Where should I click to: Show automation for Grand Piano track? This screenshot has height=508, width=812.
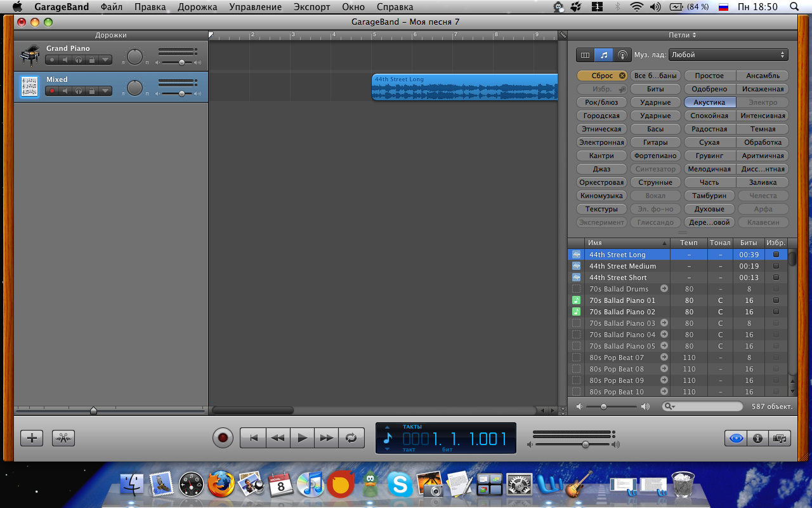click(x=105, y=60)
